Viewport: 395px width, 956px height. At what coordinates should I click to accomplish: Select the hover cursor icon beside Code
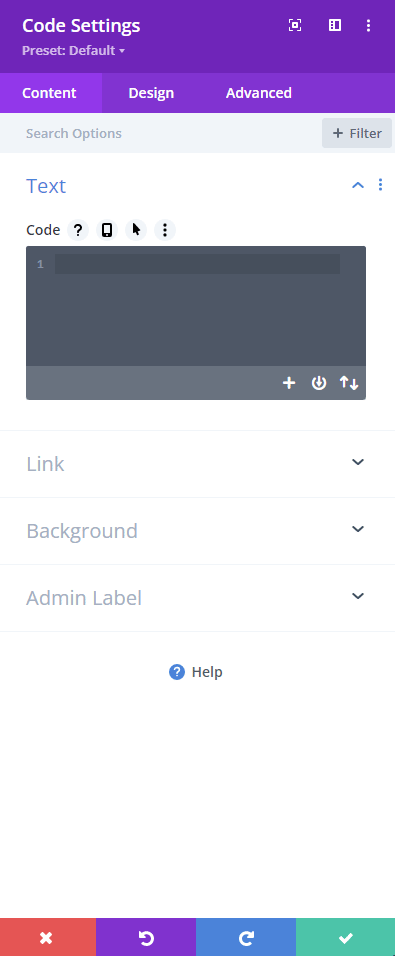136,230
